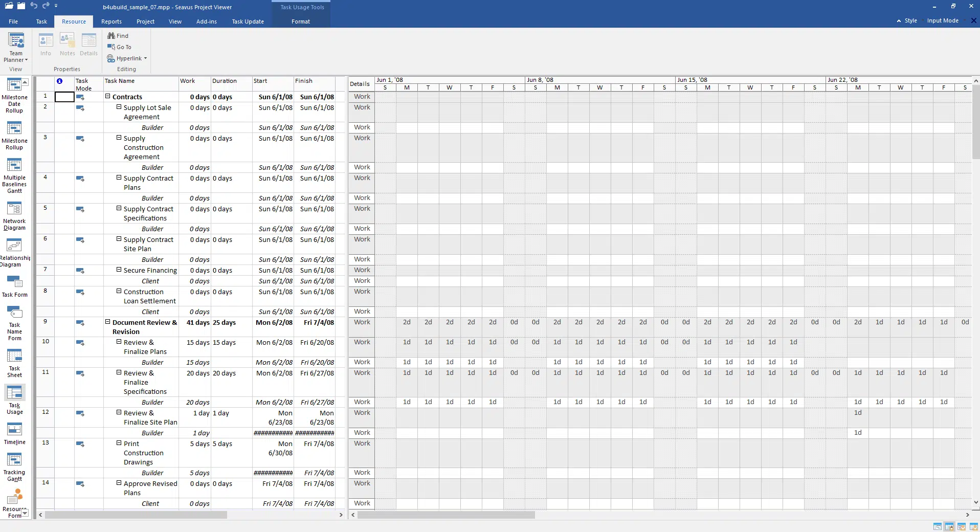The image size is (980, 532).
Task: Click the Find binoculars icon
Action: (111, 36)
